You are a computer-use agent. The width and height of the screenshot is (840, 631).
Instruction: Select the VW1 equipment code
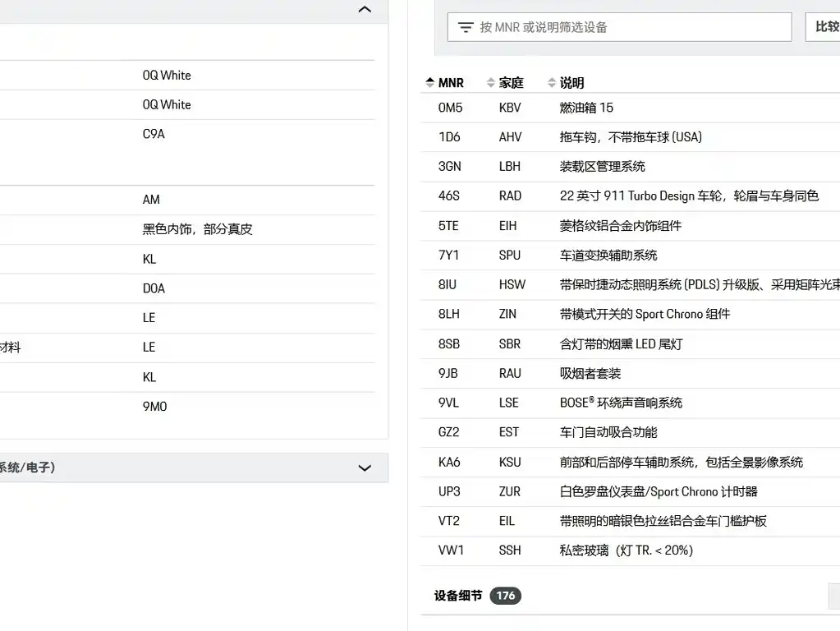(451, 550)
